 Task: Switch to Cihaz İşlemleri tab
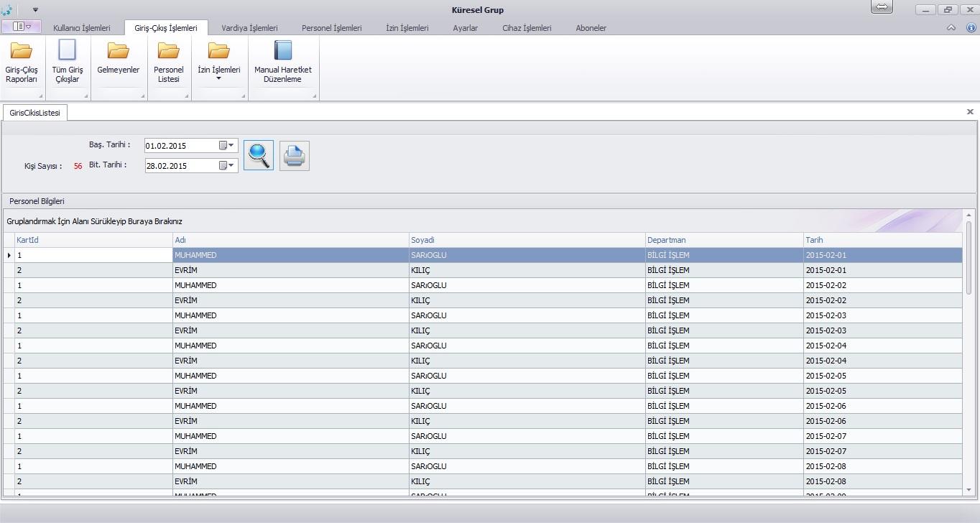pyautogui.click(x=527, y=28)
